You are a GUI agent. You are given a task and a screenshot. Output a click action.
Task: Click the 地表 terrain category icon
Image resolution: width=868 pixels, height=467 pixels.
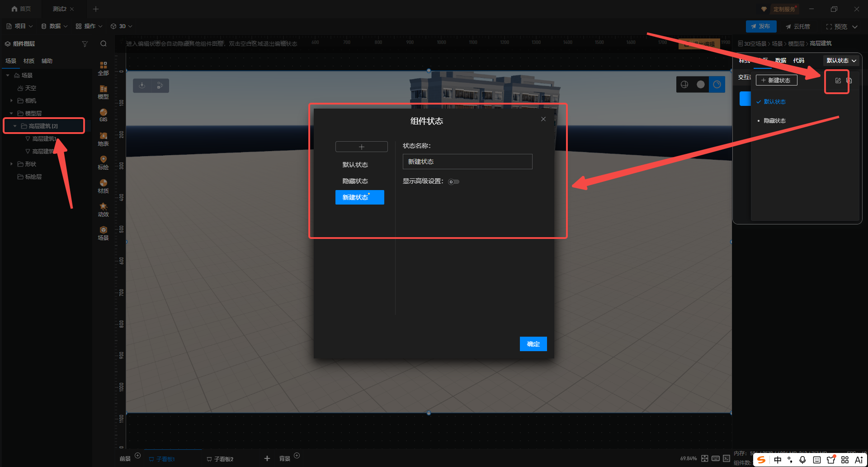[x=103, y=139]
